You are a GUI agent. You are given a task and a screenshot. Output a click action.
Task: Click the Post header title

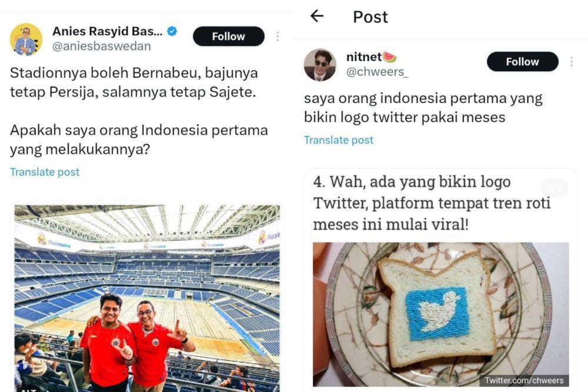(x=370, y=17)
